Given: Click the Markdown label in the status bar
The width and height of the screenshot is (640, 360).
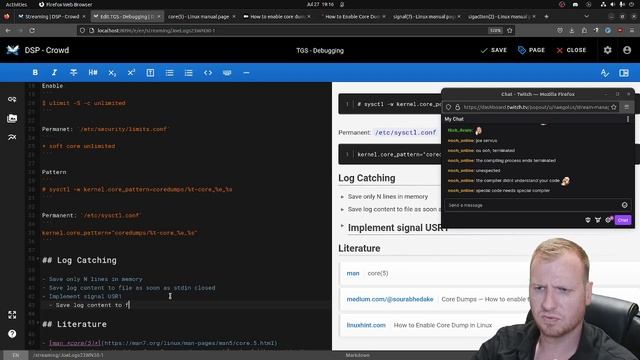Looking at the screenshot, I should (x=358, y=355).
